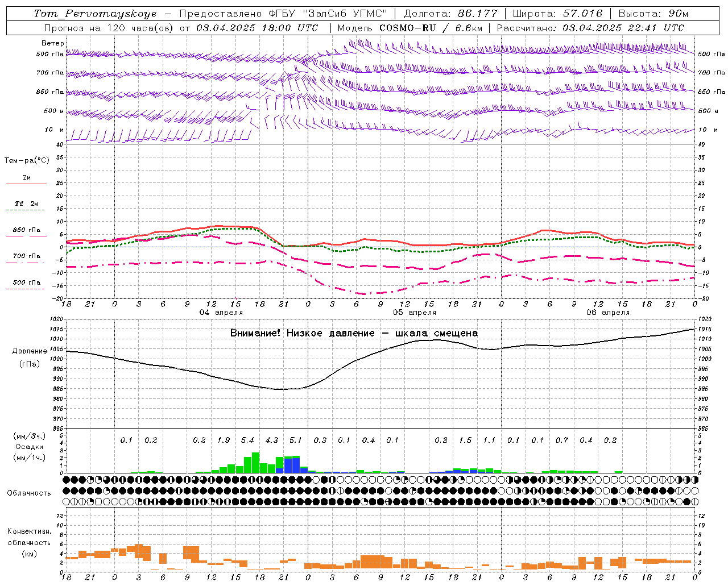The width and height of the screenshot is (728, 582).
Task: Click the Облачность cloudiness label
Action: pyautogui.click(x=29, y=493)
